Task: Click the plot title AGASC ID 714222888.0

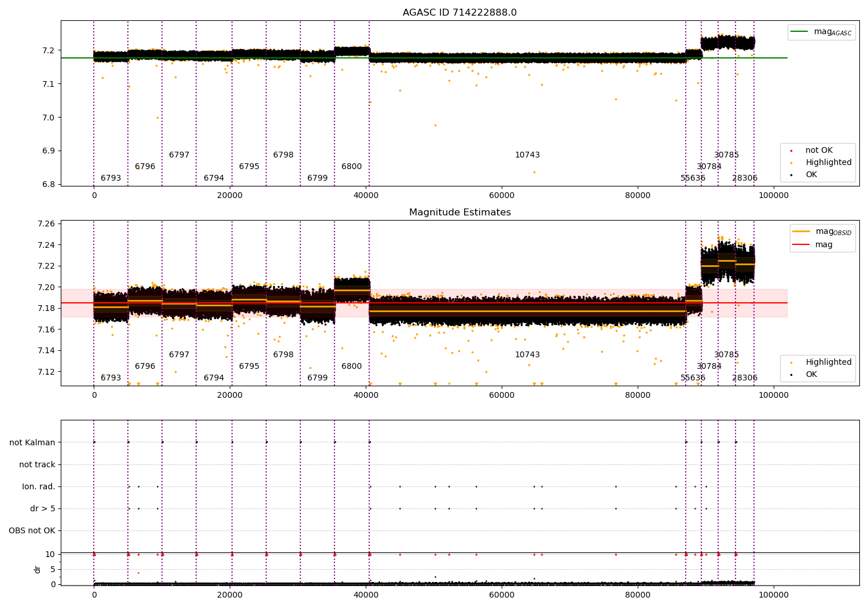Action: click(459, 13)
